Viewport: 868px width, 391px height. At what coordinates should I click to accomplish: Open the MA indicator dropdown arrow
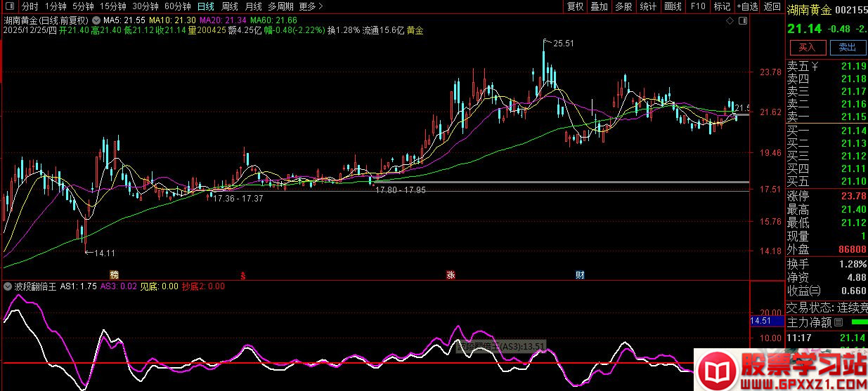tap(96, 20)
